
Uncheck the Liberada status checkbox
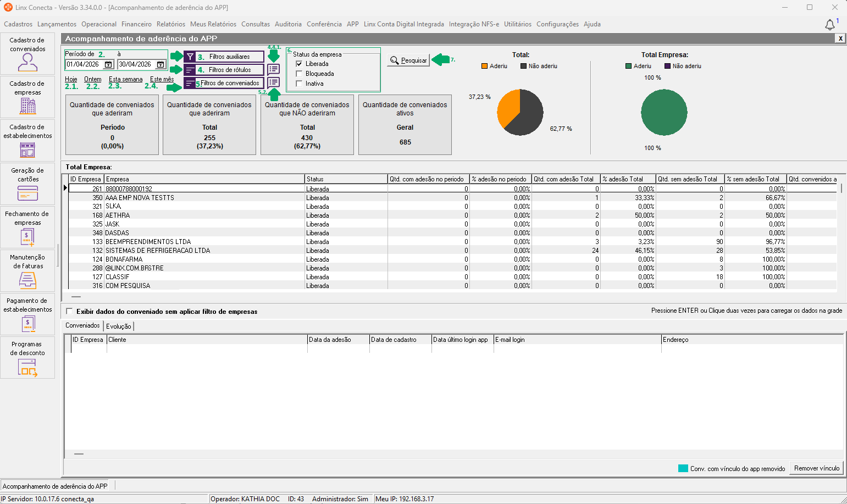[299, 64]
